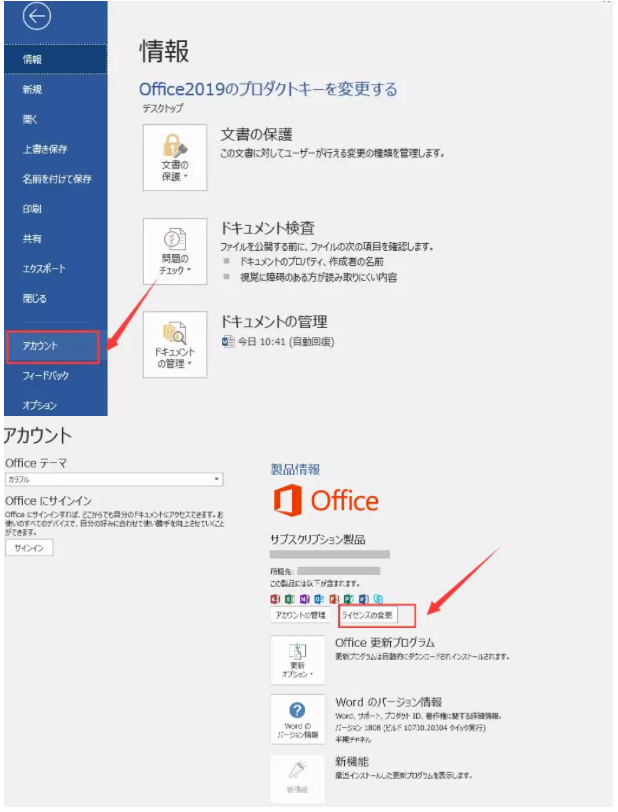Image resolution: width=618 pixels, height=812 pixels.
Task: Click the 製品情報 heading
Action: (x=295, y=470)
